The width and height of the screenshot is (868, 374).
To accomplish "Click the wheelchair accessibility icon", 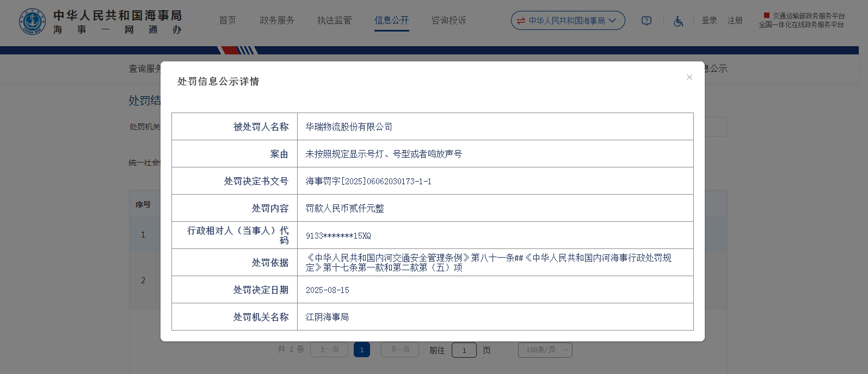I will 678,21.
